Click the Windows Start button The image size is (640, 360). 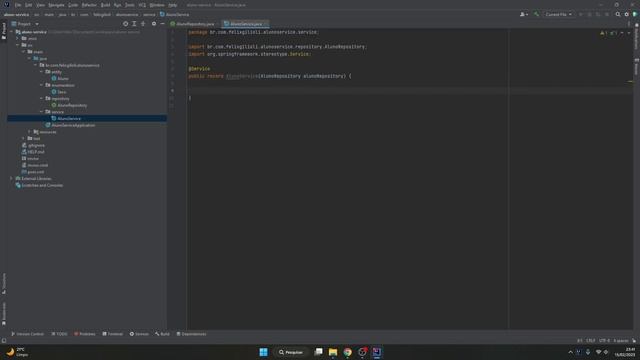[x=263, y=352]
